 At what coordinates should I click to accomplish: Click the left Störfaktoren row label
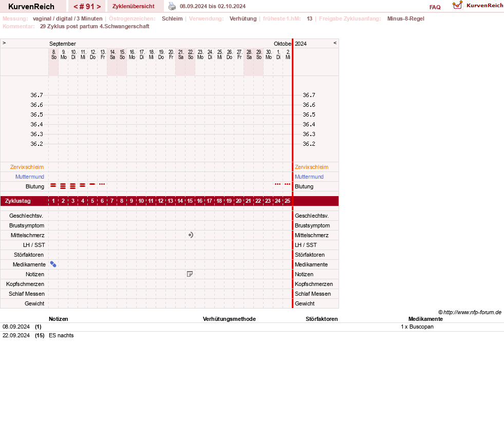(29, 255)
